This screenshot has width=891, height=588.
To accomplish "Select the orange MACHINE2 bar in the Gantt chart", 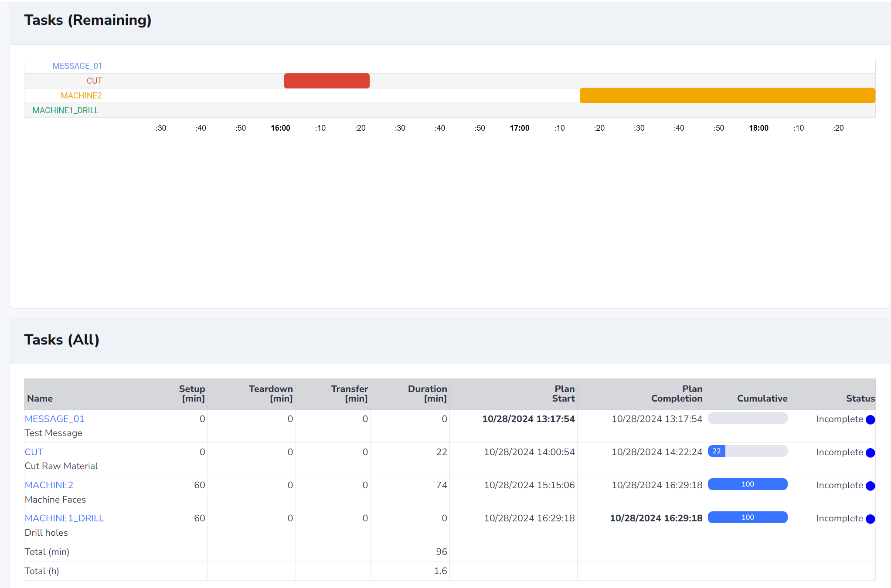I will 727,95.
